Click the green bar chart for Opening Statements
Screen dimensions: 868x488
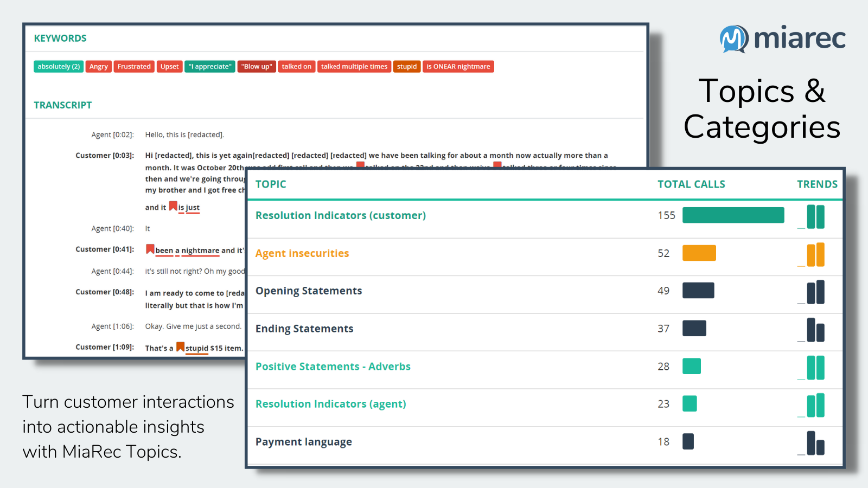[x=698, y=291]
